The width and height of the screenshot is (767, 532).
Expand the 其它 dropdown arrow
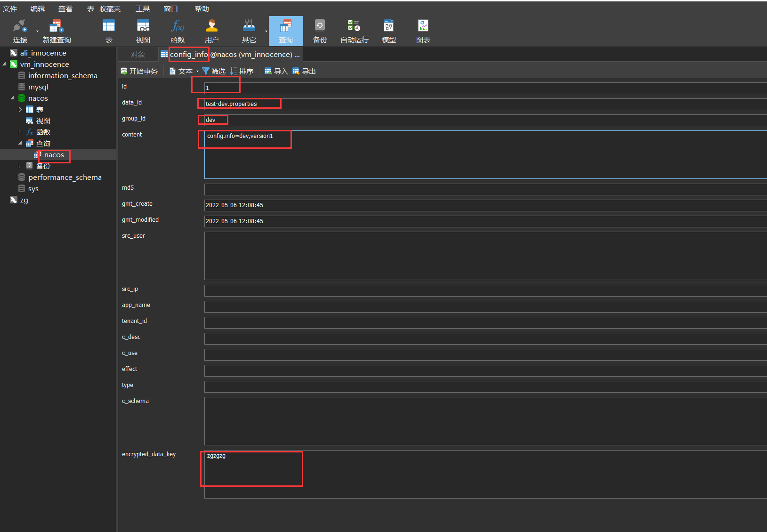coord(266,32)
